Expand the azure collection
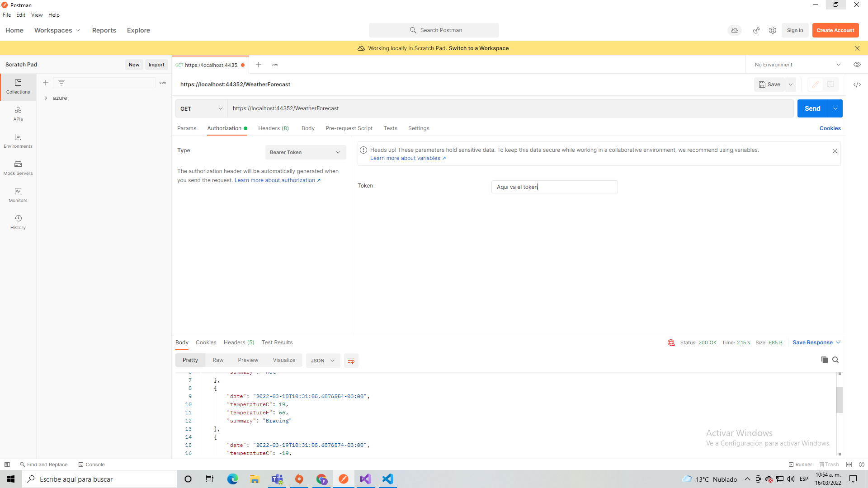The image size is (868, 488). click(46, 98)
